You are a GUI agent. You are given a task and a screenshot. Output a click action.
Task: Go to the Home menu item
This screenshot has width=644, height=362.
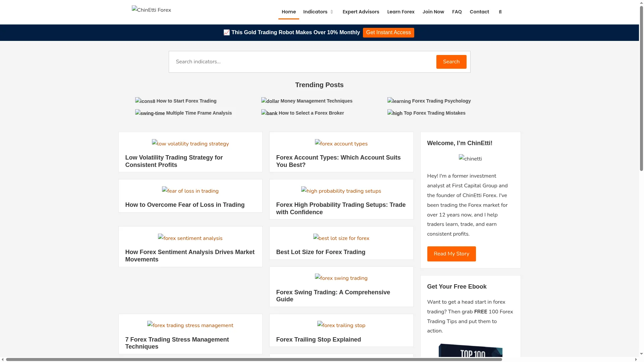click(x=289, y=12)
